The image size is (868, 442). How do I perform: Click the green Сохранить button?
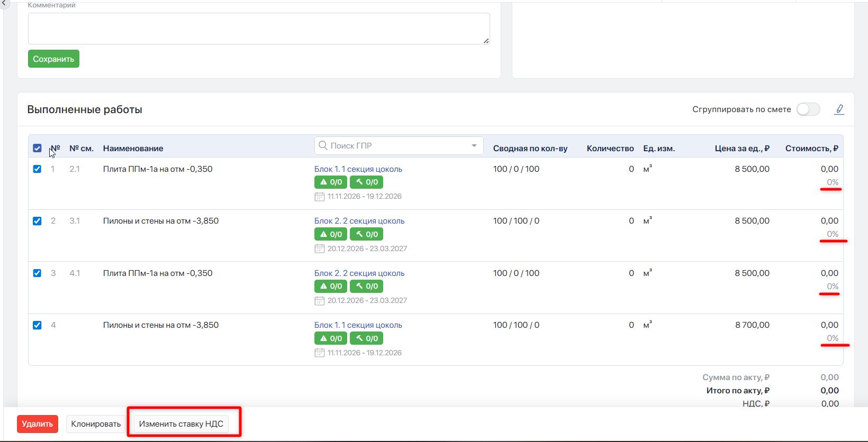point(53,59)
